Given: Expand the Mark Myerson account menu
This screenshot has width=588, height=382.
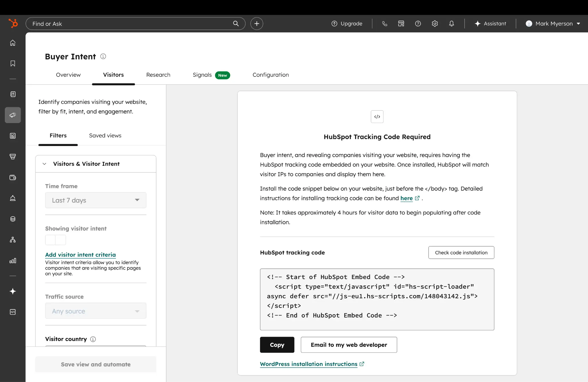Looking at the screenshot, I should (553, 24).
